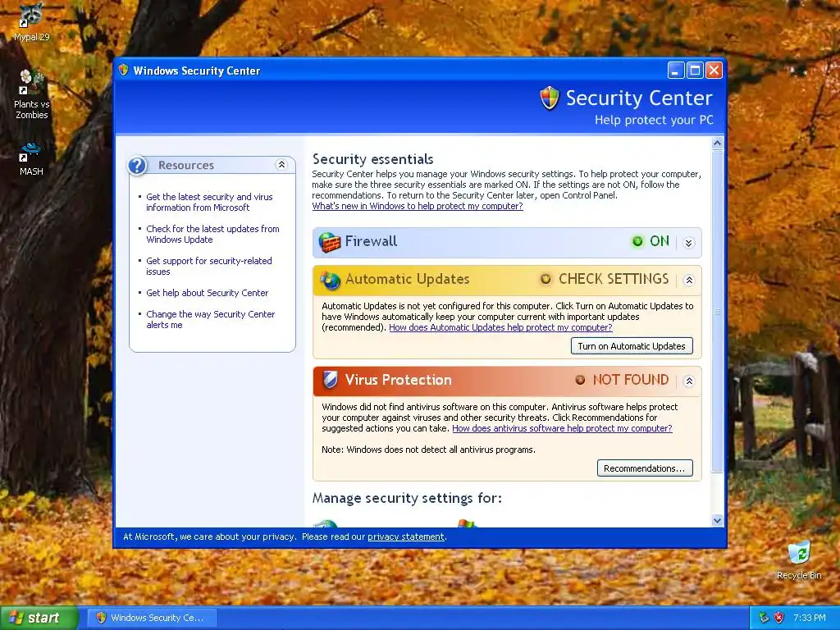Select the Recycle Bin desktop icon
This screenshot has width=840, height=630.
point(799,560)
